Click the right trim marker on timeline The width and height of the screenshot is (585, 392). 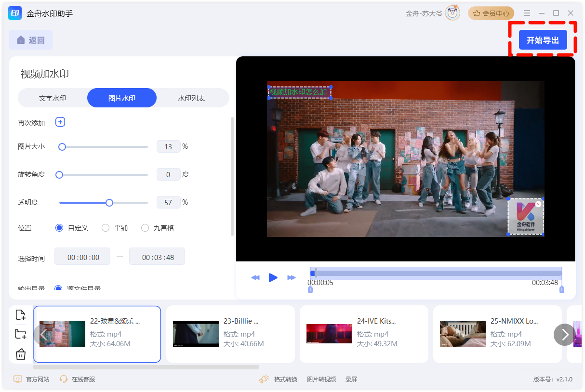coord(561,289)
